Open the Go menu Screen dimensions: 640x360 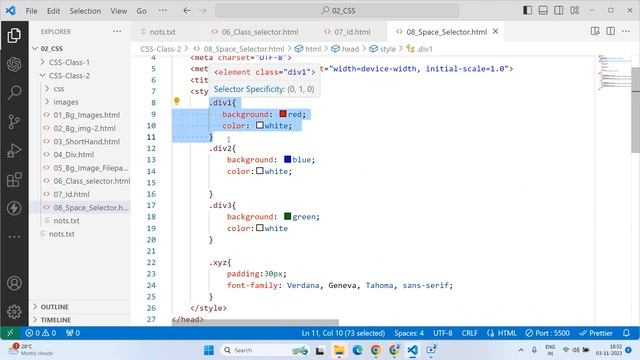[141, 11]
